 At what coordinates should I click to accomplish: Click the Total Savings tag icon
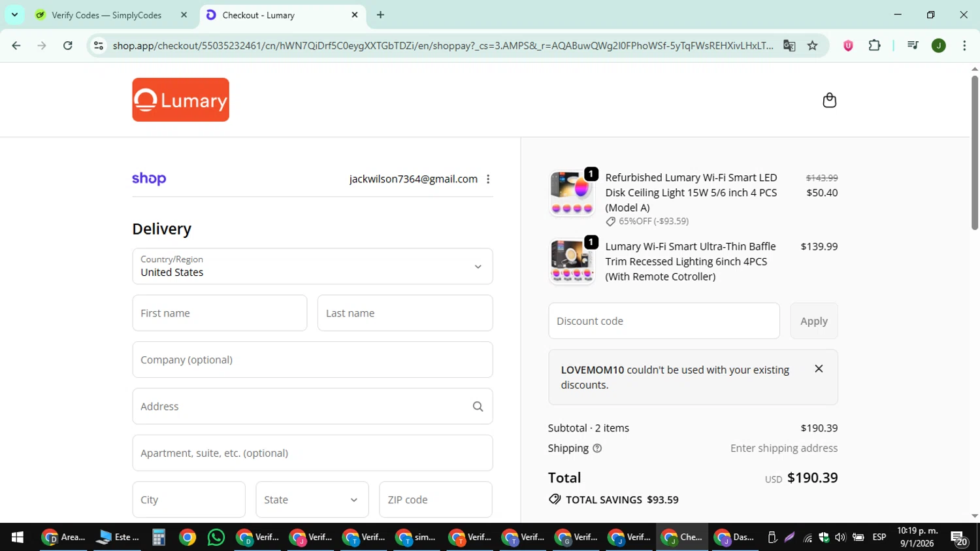555,499
